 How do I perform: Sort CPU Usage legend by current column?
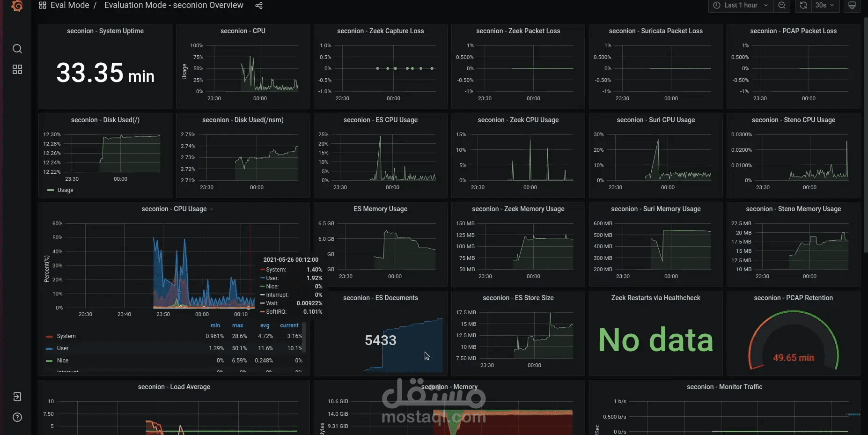coord(289,325)
